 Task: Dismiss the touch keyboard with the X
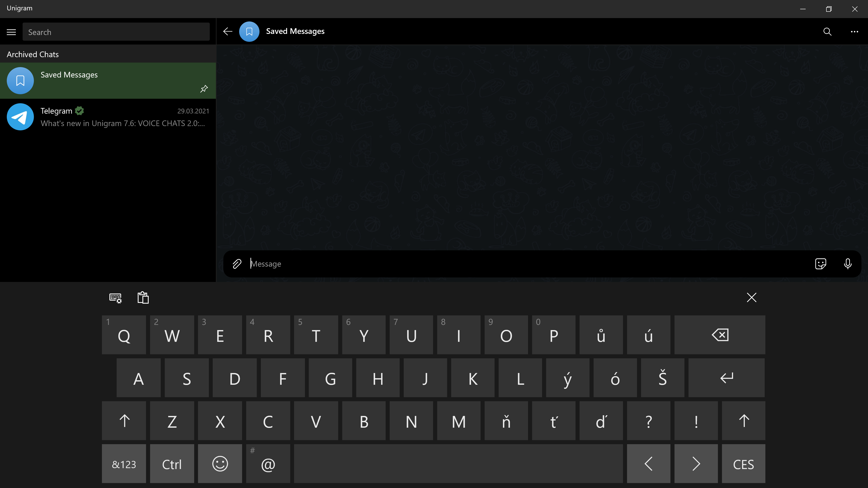click(x=752, y=297)
